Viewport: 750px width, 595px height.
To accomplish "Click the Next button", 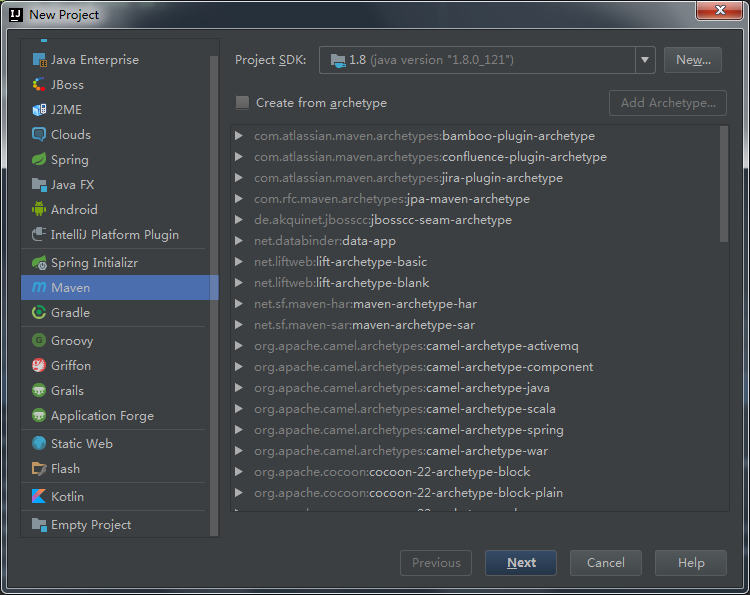I will pyautogui.click(x=521, y=562).
